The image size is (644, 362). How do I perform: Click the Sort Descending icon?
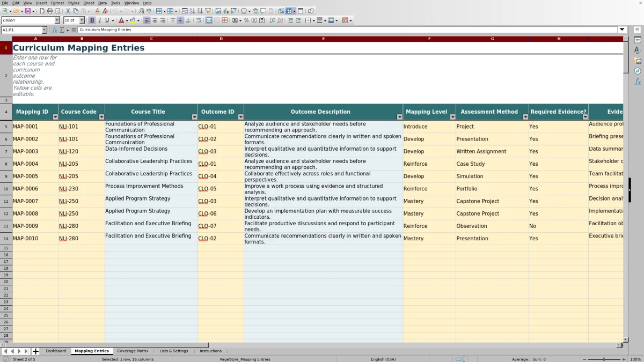click(x=200, y=11)
